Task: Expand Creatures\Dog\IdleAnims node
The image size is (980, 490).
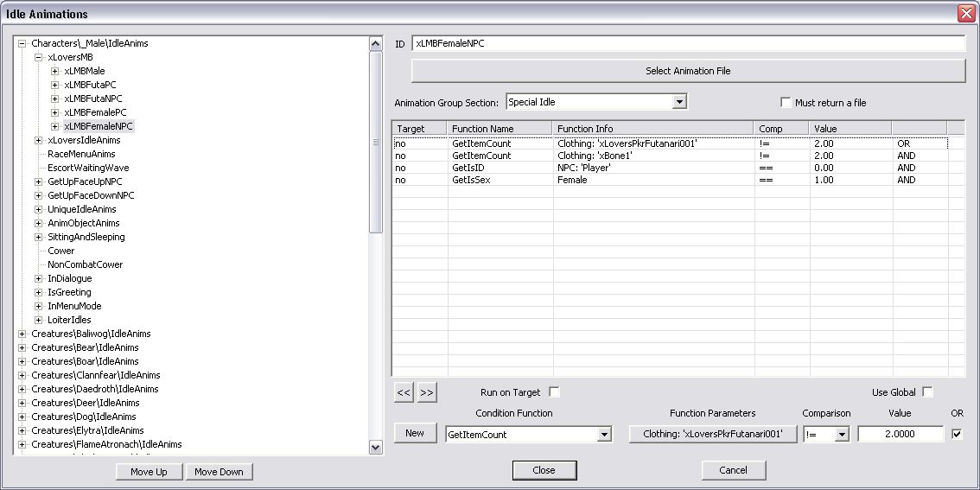Action: click(22, 417)
